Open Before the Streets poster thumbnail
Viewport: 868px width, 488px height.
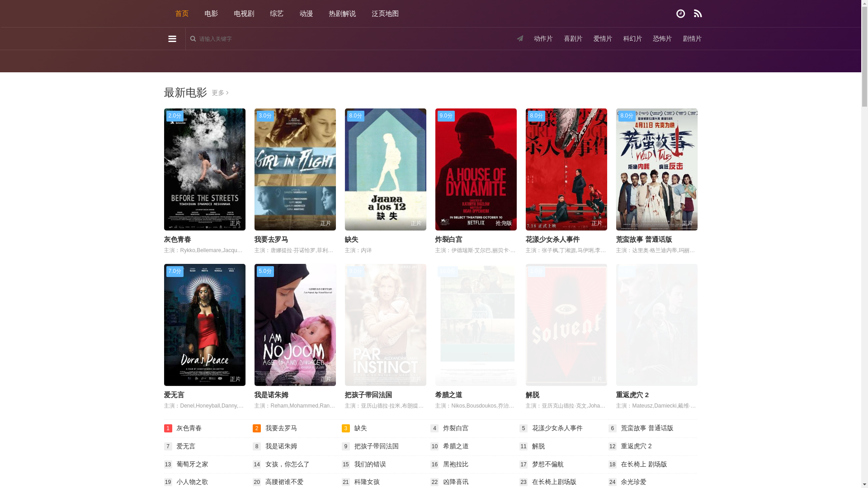pos(204,169)
